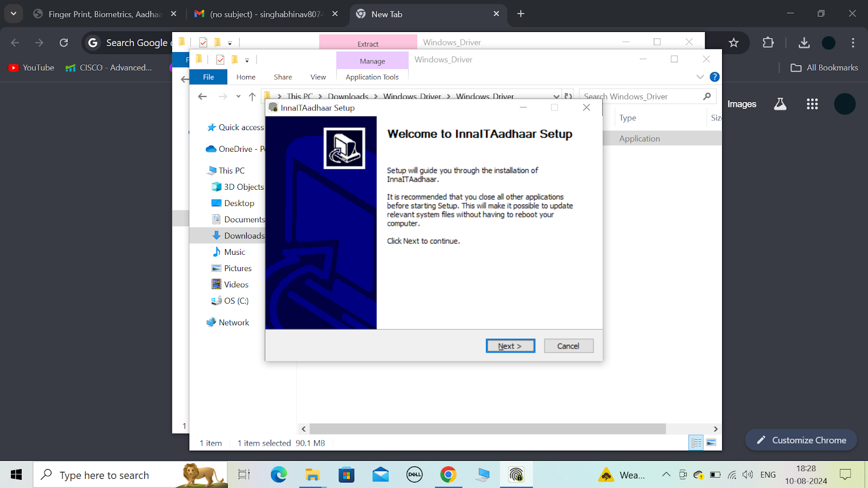Expand the address bar history dropdown

(x=556, y=97)
